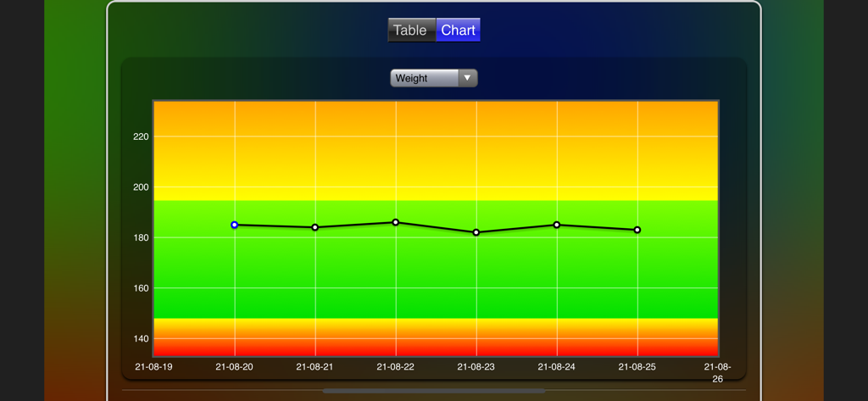The width and height of the screenshot is (868, 401).
Task: Select the lowest data point on 21-08-23
Action: 476,232
